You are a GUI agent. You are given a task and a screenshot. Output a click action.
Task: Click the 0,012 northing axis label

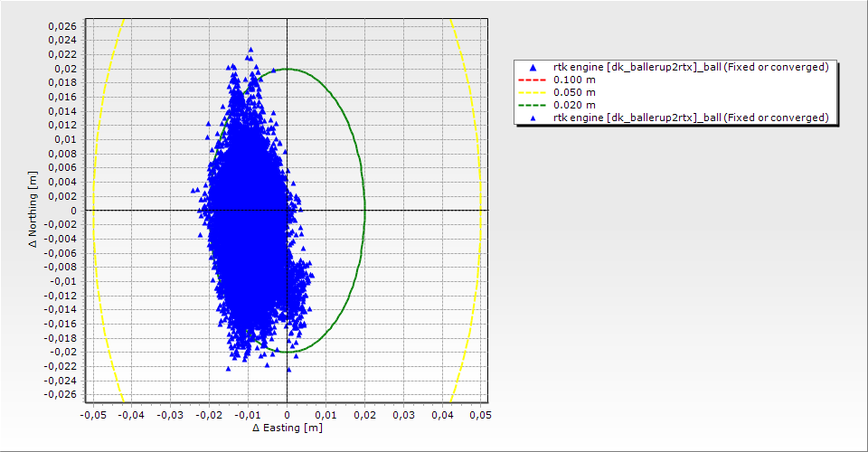pyautogui.click(x=62, y=125)
